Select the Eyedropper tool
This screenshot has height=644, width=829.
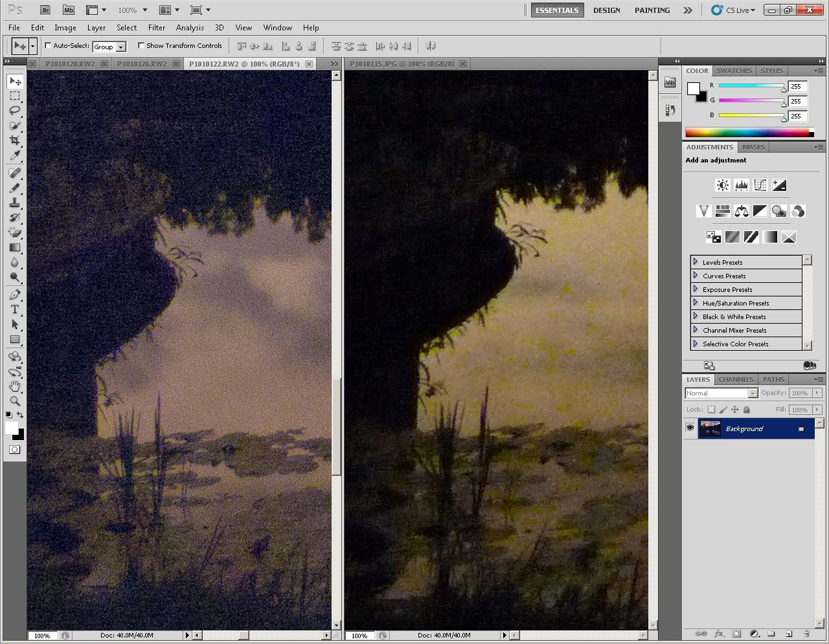pos(15,155)
